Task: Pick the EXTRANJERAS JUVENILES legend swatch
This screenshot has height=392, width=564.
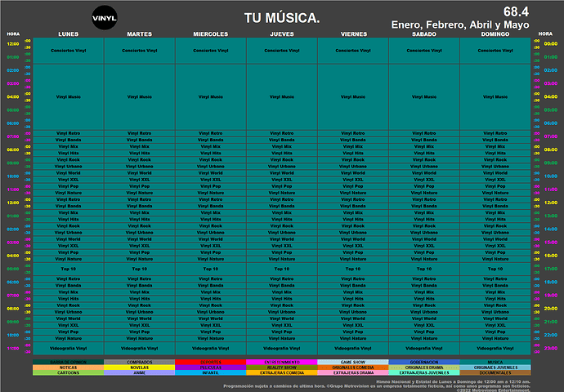Action: tap(424, 373)
